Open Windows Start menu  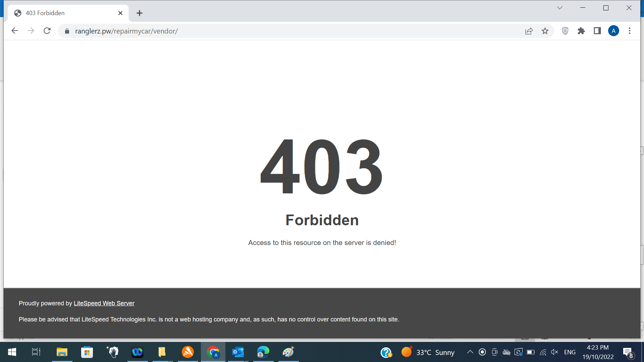tap(12, 352)
